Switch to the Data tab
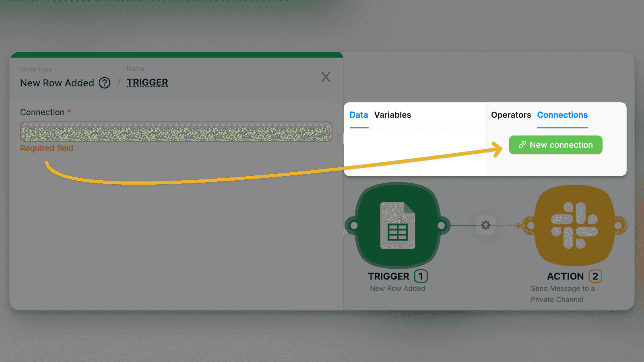Viewport: 644px width, 362px height. tap(359, 115)
